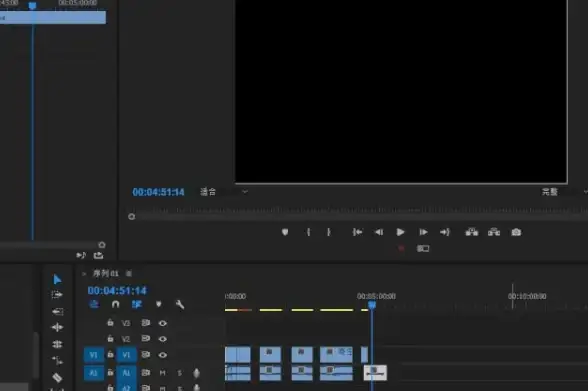Toggle sync lock on track V2
Viewport: 588px width, 391px height.
tap(146, 339)
